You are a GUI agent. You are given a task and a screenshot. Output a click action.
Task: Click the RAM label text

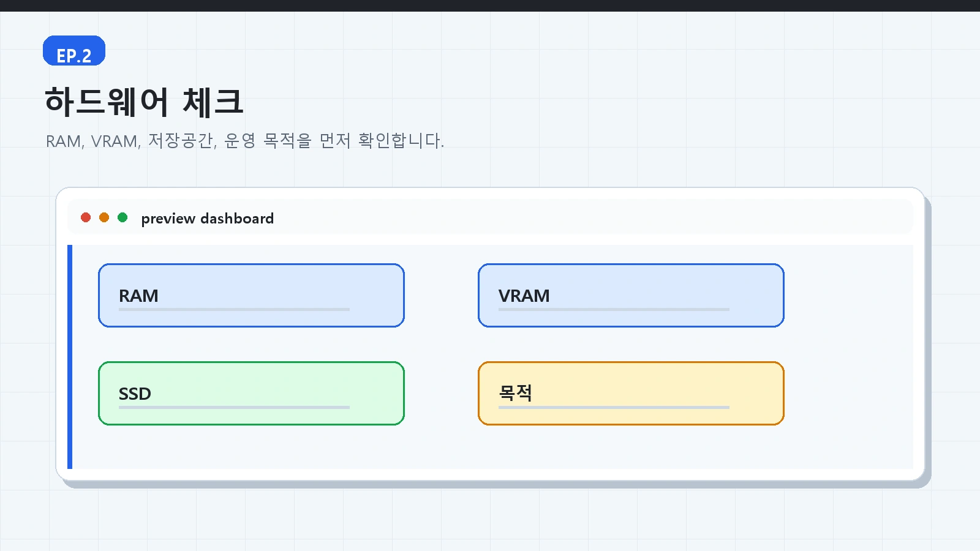point(138,296)
